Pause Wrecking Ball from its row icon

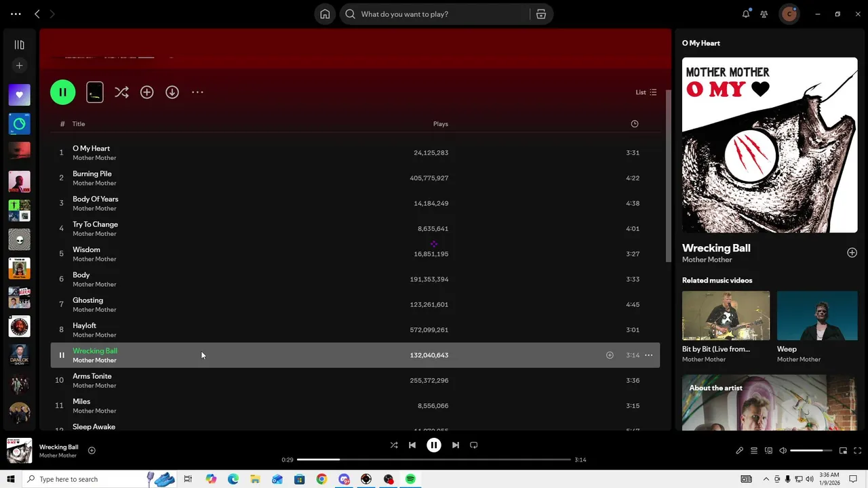tap(61, 355)
